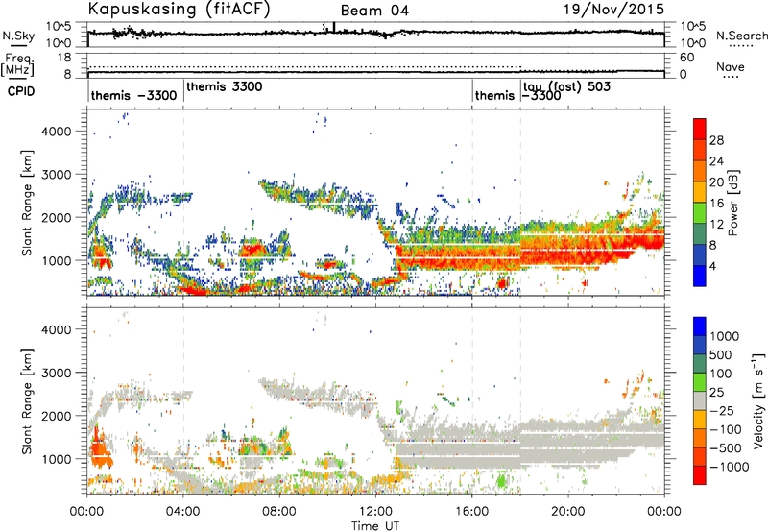The width and height of the screenshot is (768, 532).
Task: Click the 28 tick on power colorbar
Action: 716,140
